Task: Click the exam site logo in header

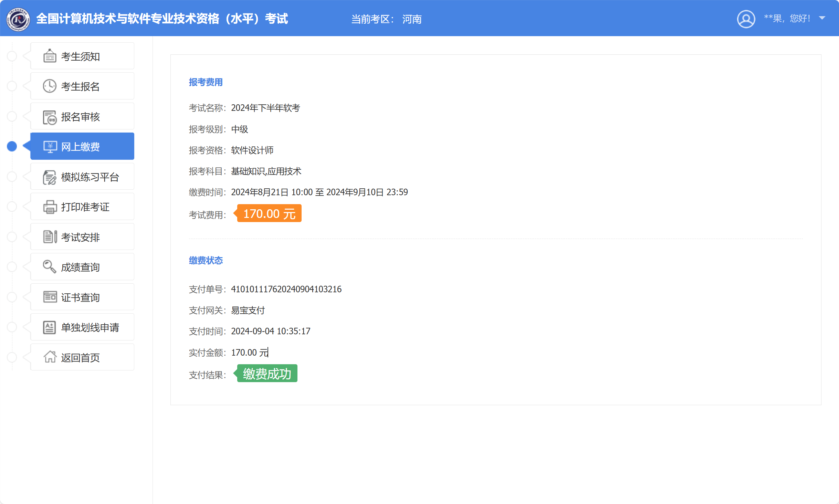Action: pyautogui.click(x=18, y=19)
